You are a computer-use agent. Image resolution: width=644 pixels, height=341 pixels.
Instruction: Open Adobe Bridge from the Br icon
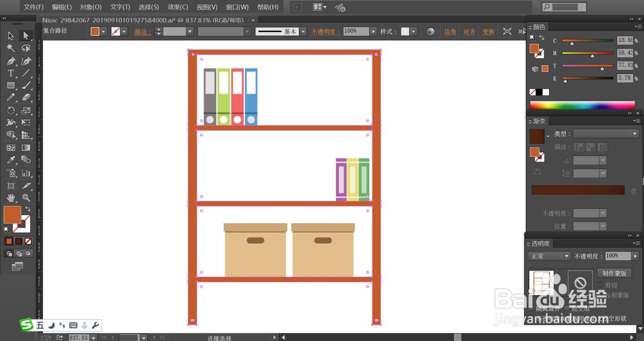tap(297, 7)
